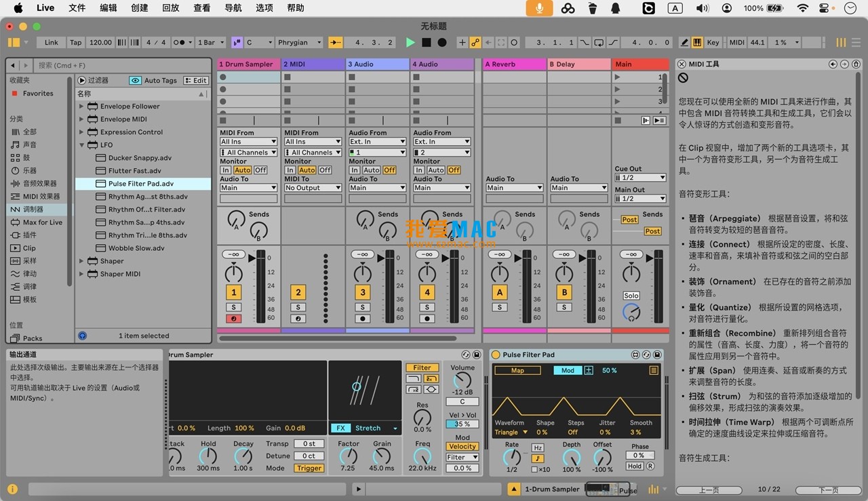Open the 帮助 menu

pos(296,8)
